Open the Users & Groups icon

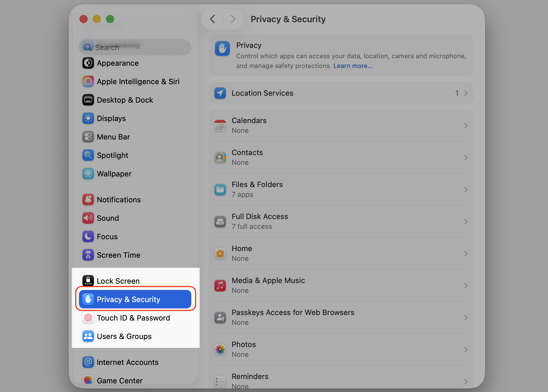coord(88,336)
